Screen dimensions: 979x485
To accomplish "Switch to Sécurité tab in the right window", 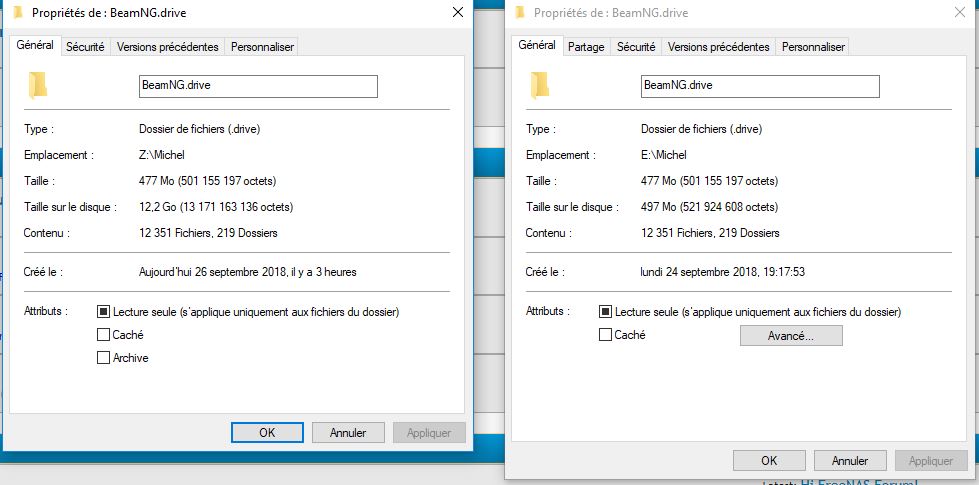I will click(x=636, y=47).
